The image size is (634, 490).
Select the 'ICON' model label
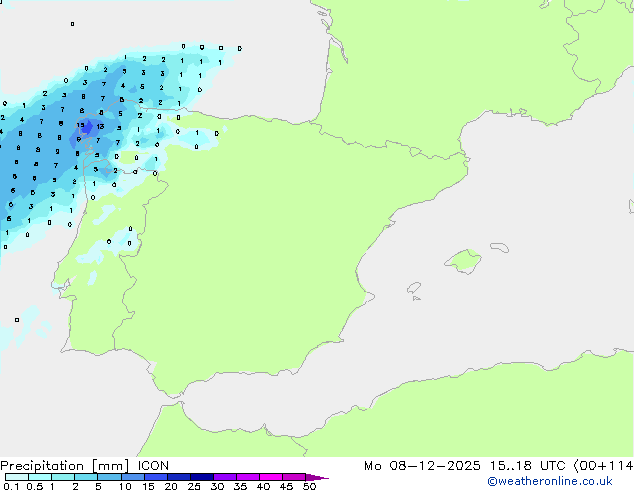tap(153, 466)
